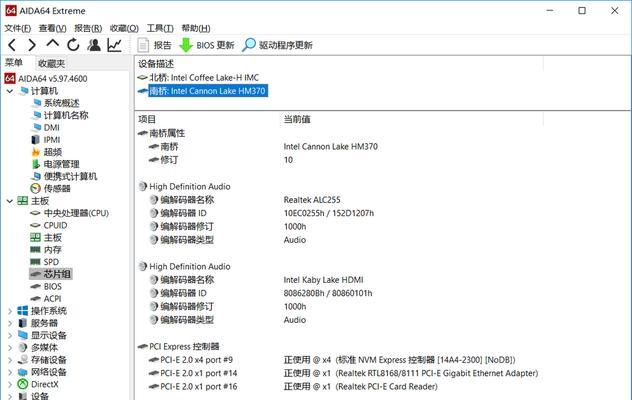This screenshot has width=632, height=400.
Task: Open the 收藏(O) menu
Action: 124,28
